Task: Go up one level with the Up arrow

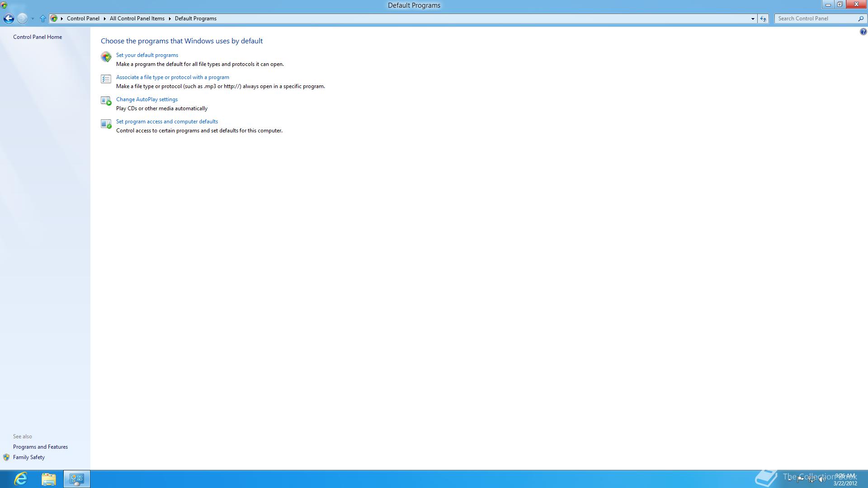Action: pyautogui.click(x=43, y=19)
